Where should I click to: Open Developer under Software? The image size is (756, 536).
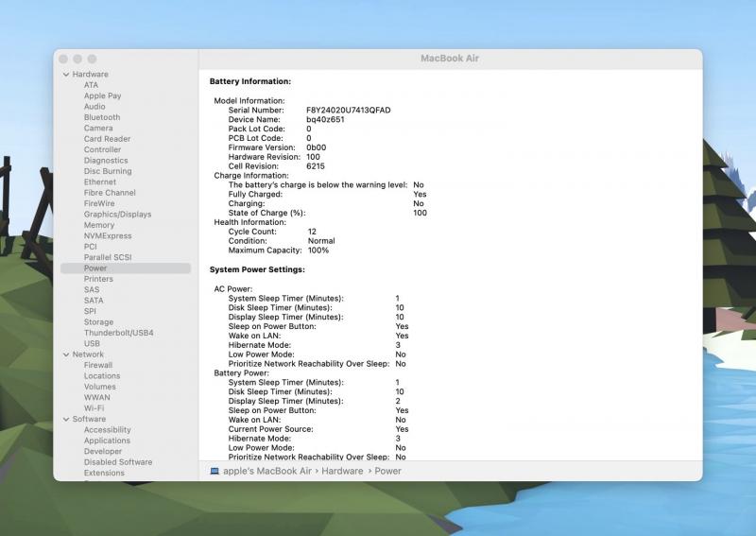pyautogui.click(x=103, y=451)
